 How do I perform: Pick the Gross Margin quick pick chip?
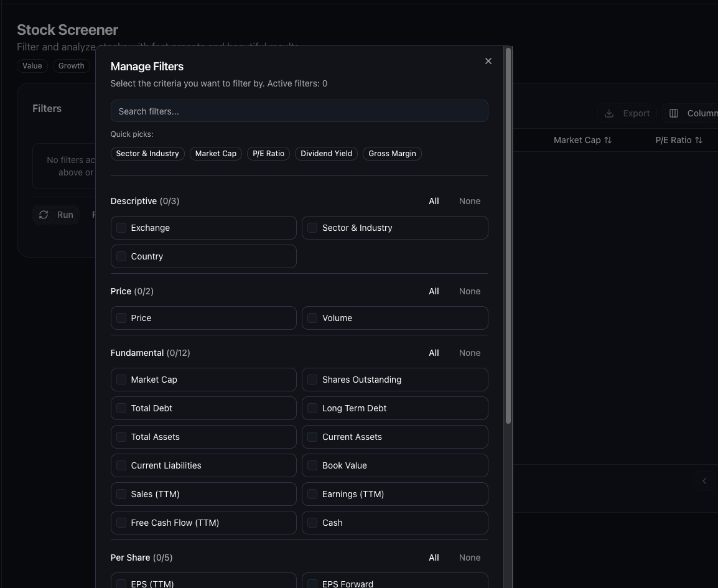click(x=392, y=153)
